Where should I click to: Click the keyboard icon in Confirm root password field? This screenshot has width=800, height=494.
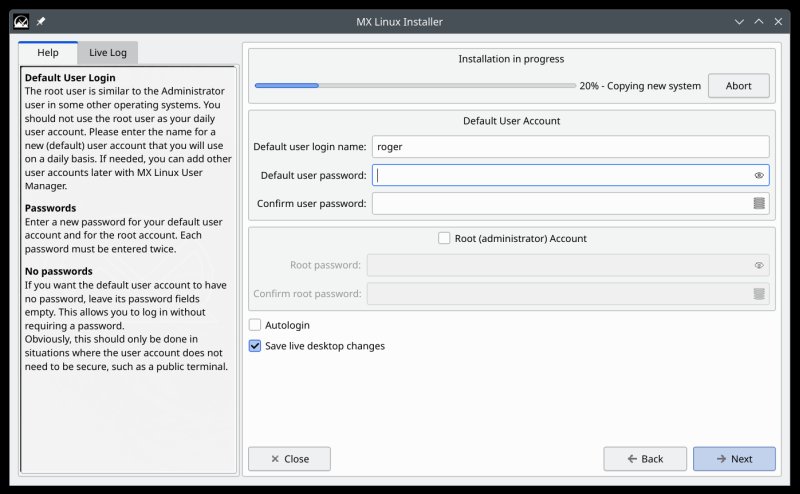pyautogui.click(x=759, y=293)
